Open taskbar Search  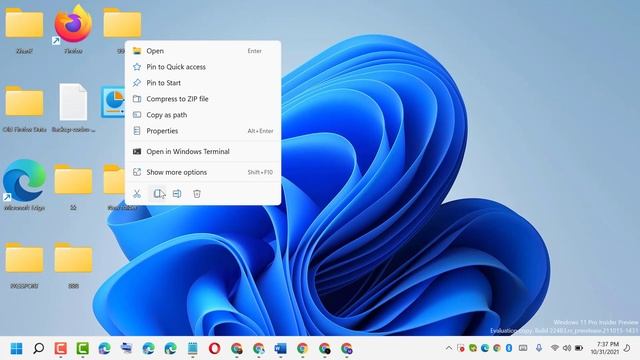pyautogui.click(x=39, y=349)
